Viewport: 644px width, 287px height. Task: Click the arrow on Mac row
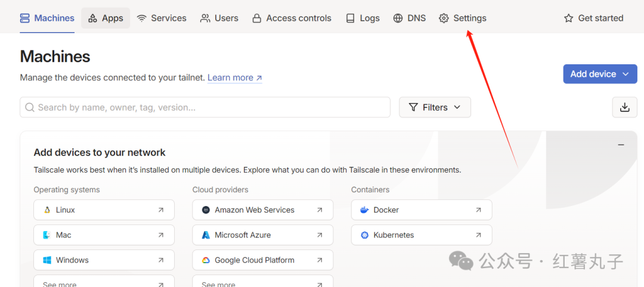(160, 235)
